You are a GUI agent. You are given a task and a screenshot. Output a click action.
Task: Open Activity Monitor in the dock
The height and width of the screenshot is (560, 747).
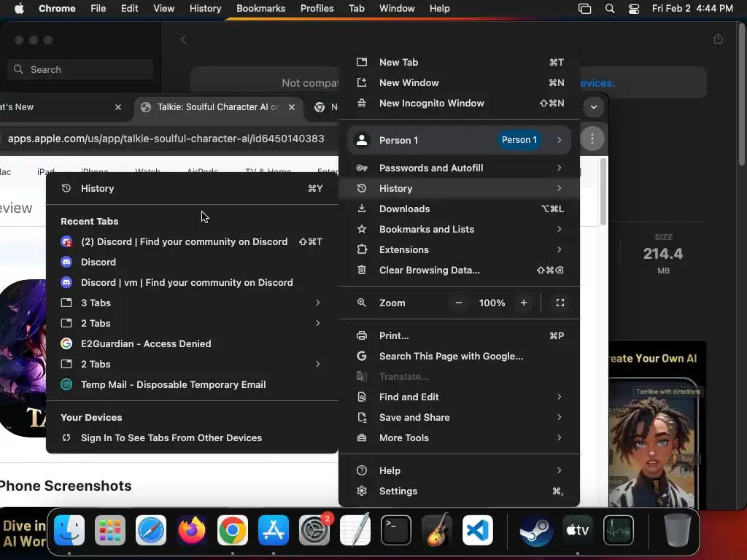(x=619, y=530)
